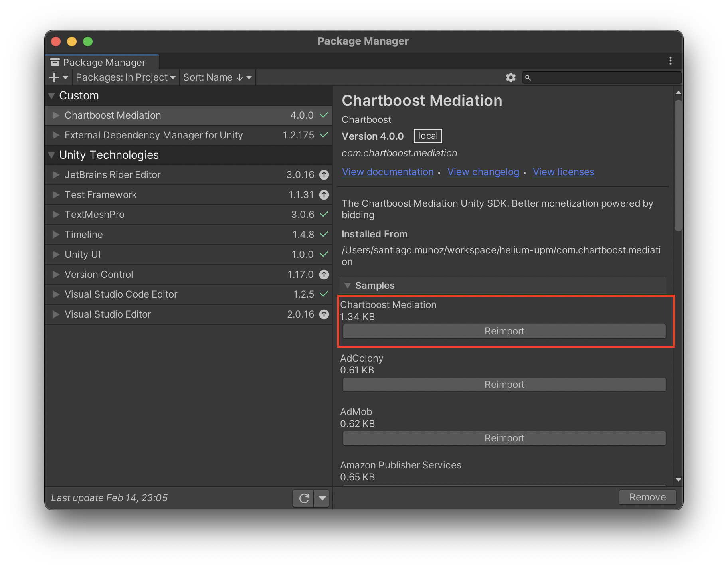Viewport: 728px width, 569px height.
Task: Click the checkmark next to TextMeshPro
Action: [x=324, y=215]
